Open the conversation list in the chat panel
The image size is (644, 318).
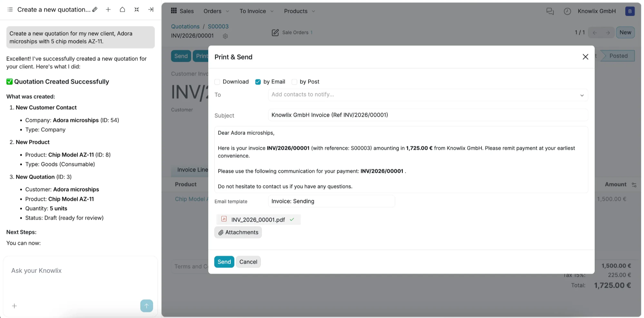(x=10, y=10)
